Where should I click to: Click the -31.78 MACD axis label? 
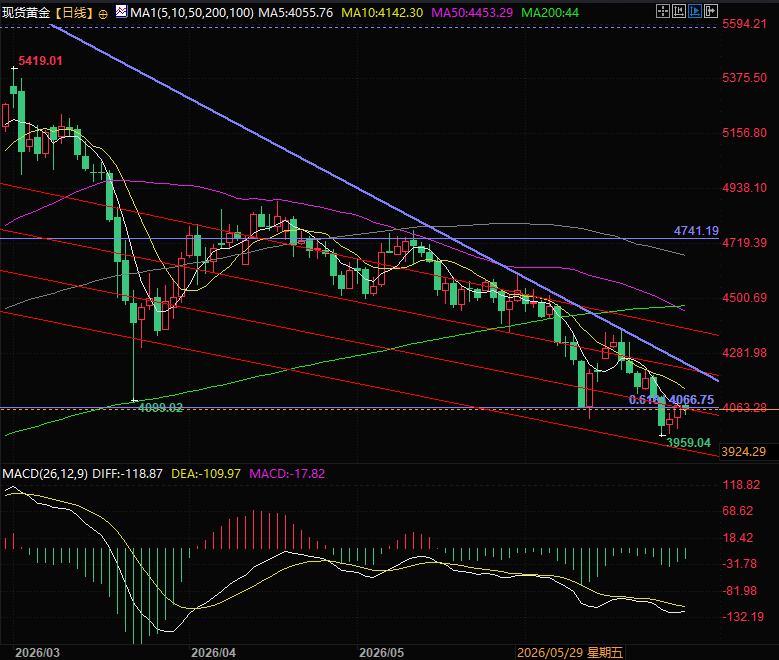[x=740, y=564]
